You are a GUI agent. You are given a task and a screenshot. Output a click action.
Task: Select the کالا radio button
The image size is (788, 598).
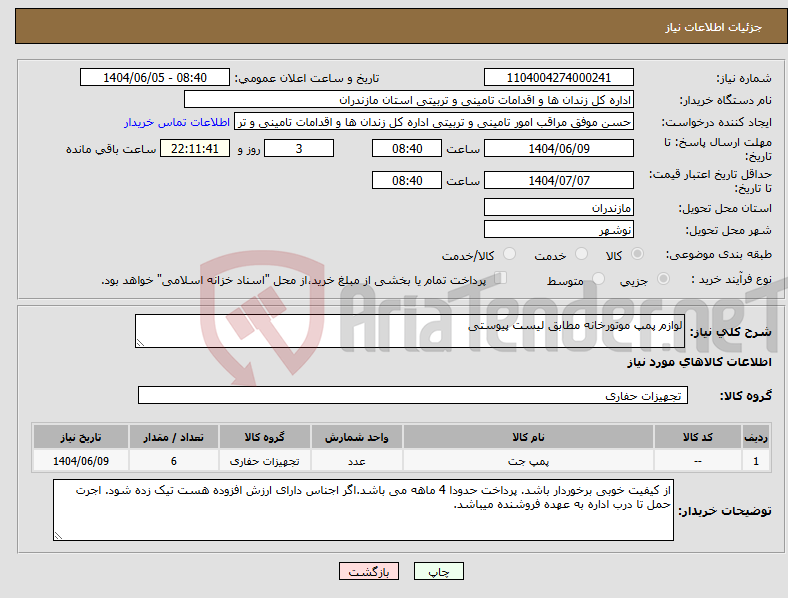637,254
